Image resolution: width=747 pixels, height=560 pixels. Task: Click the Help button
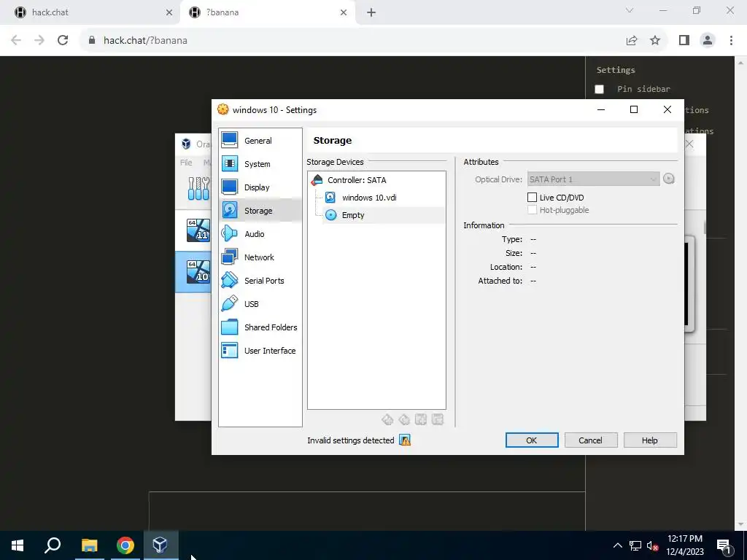650,440
